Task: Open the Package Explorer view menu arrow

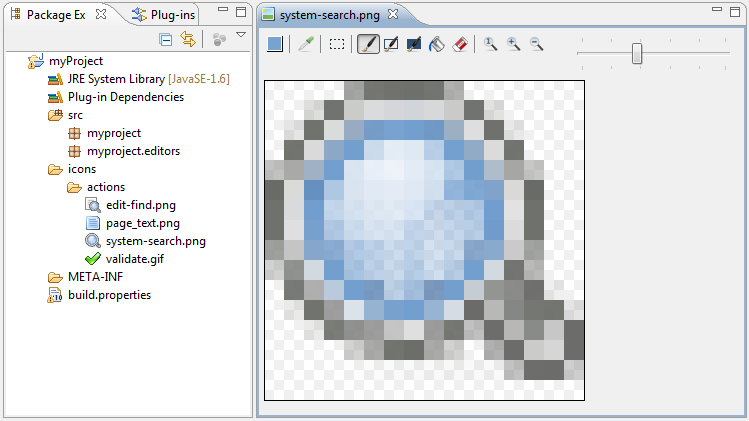Action: tap(240, 37)
